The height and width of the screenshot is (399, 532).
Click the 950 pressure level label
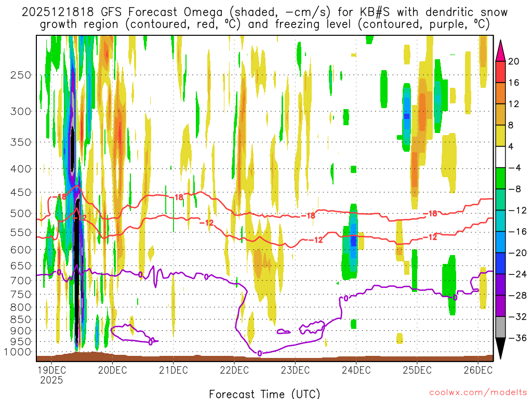pos(21,342)
